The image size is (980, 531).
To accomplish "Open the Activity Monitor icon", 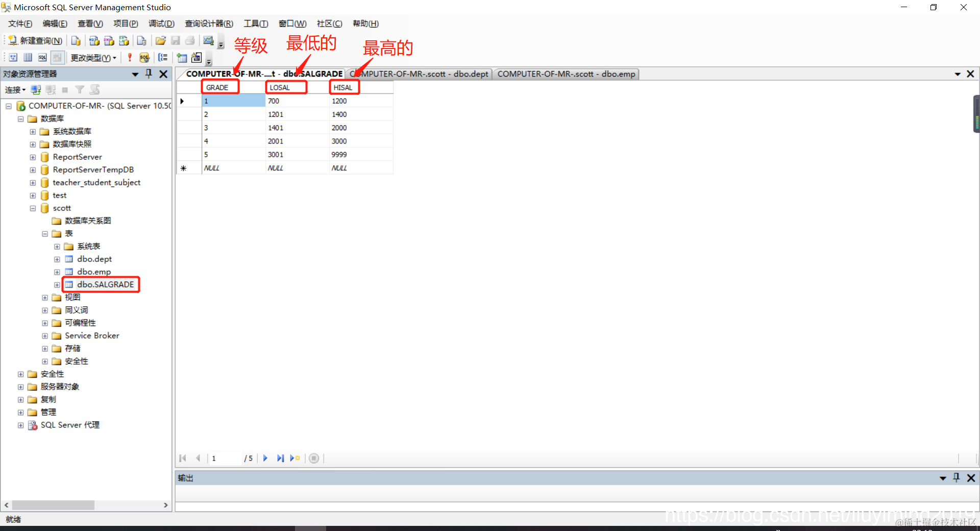I will (208, 41).
